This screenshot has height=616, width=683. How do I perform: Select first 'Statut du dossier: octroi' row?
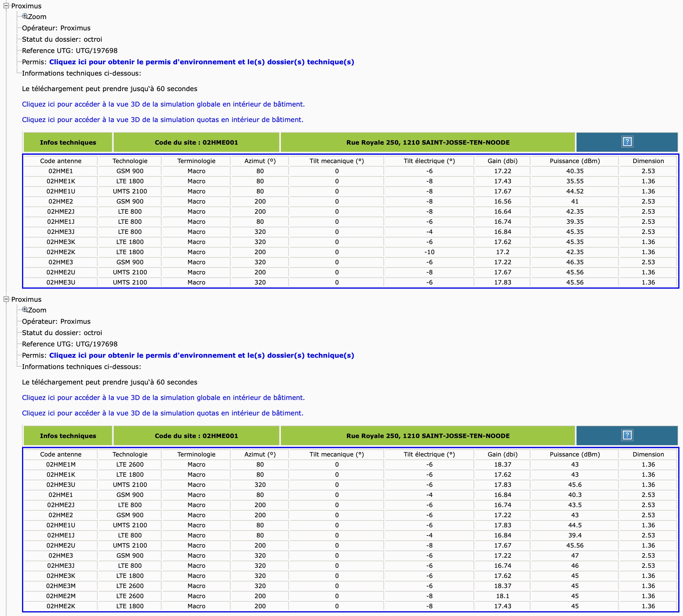62,39
